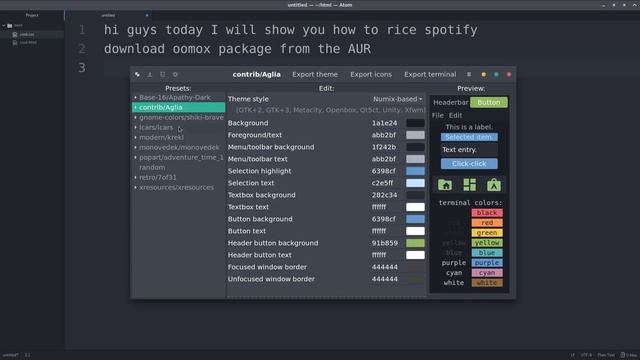The width and height of the screenshot is (640, 360).
Task: Click line number 3 in Atom gutter
Action: point(82,68)
